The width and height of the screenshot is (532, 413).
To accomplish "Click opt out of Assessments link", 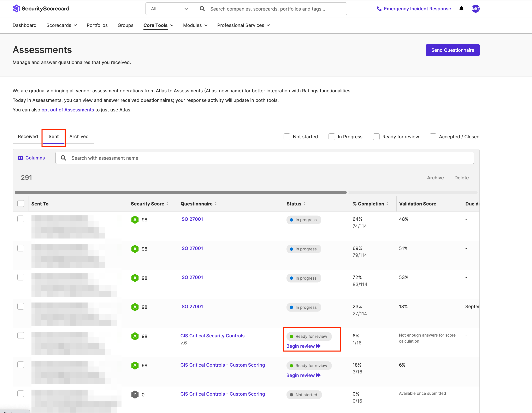I will tap(68, 110).
